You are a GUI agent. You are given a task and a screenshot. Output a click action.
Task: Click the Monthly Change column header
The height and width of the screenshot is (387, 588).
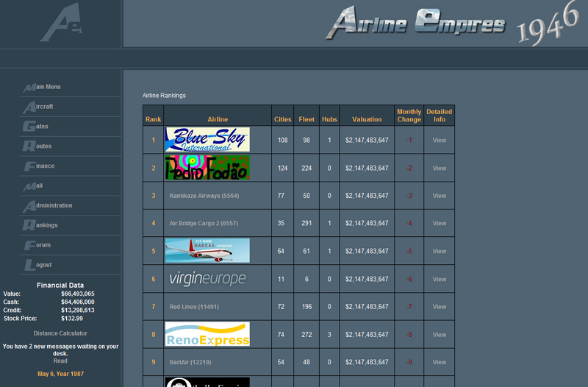coord(409,116)
